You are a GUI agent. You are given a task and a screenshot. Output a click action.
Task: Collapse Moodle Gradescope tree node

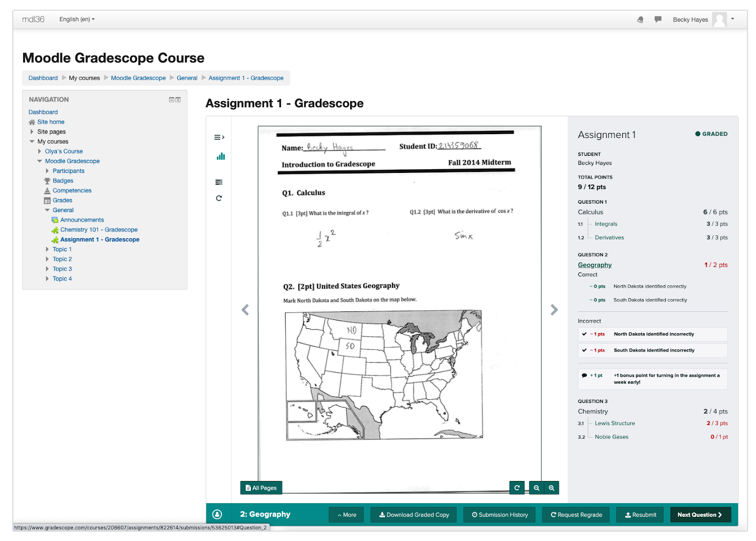click(x=40, y=161)
